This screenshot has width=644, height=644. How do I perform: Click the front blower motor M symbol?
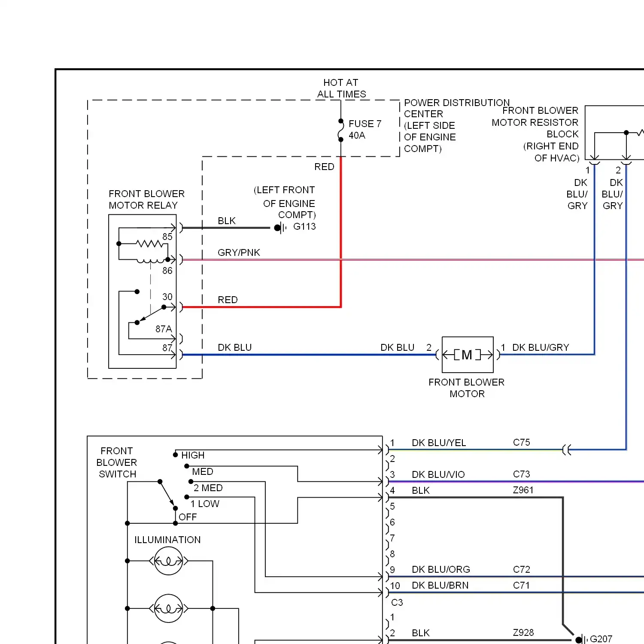pos(468,355)
